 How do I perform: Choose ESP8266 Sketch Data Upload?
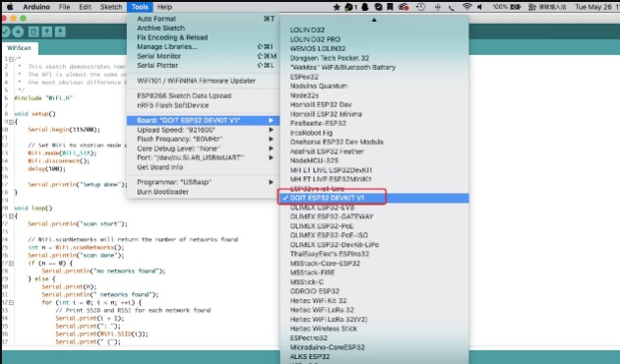pos(203,95)
